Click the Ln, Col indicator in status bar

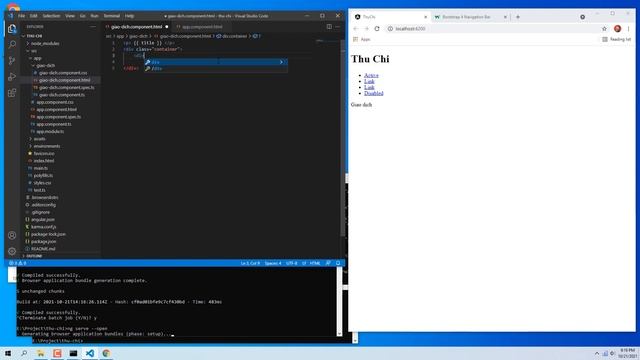[x=250, y=263]
